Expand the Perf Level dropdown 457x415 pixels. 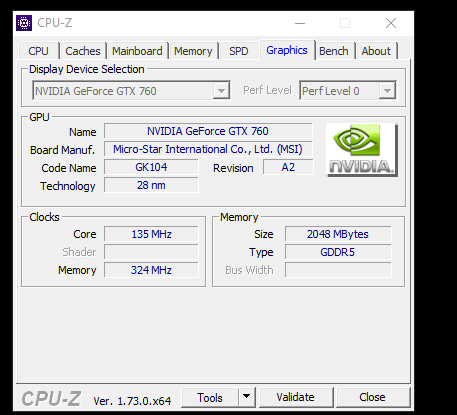point(387,90)
